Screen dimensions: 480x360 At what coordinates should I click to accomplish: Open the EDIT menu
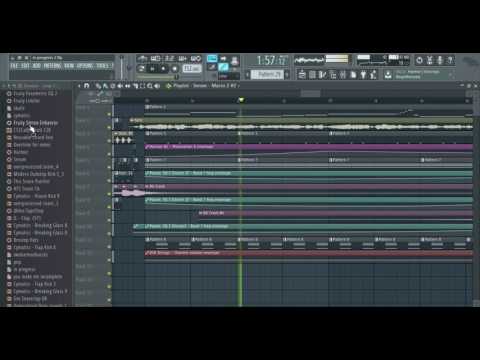25,66
